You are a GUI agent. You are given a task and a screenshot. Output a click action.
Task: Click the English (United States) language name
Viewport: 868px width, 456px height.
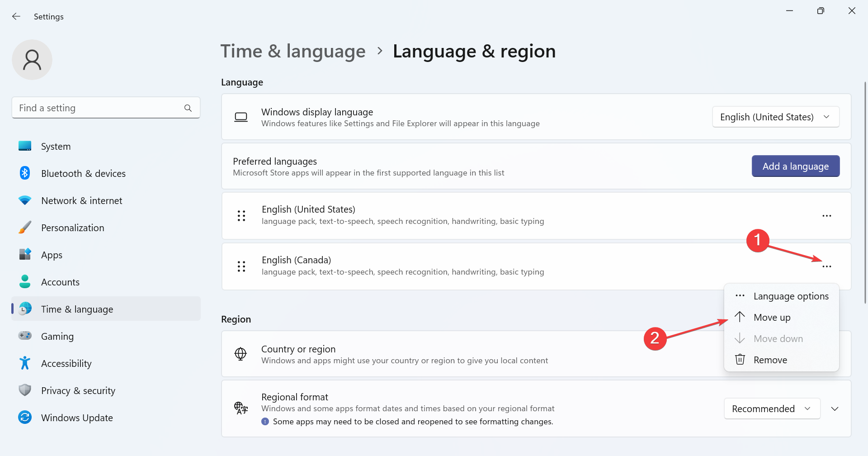pos(308,209)
